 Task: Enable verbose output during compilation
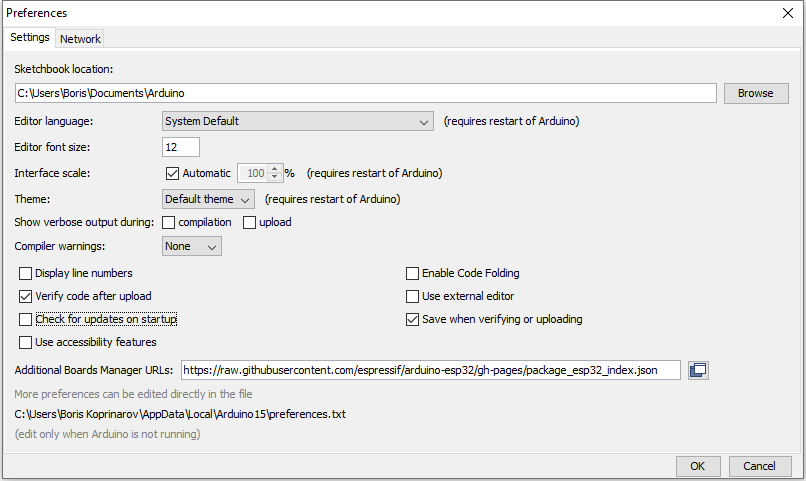click(168, 223)
